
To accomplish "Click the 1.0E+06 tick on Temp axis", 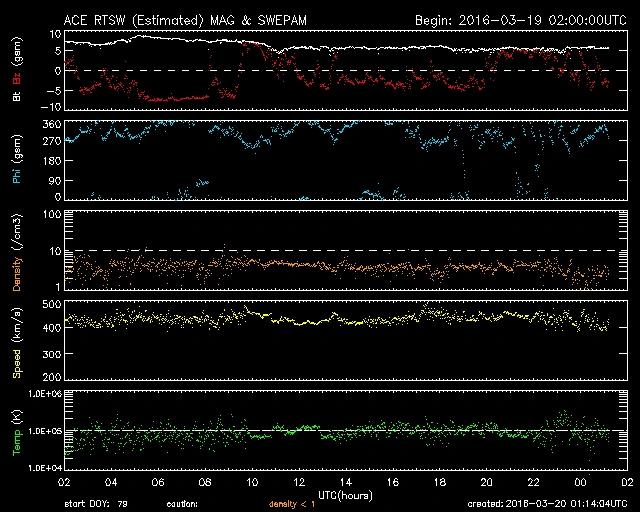I will [x=45, y=394].
